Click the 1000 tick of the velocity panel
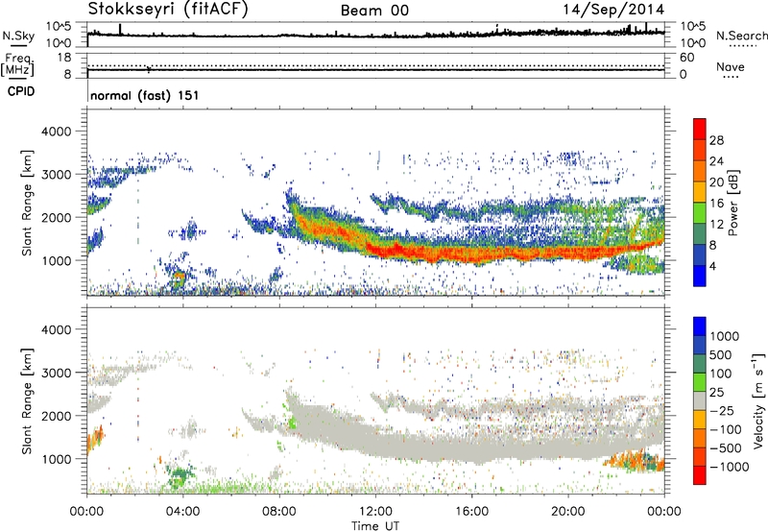 click(x=57, y=459)
